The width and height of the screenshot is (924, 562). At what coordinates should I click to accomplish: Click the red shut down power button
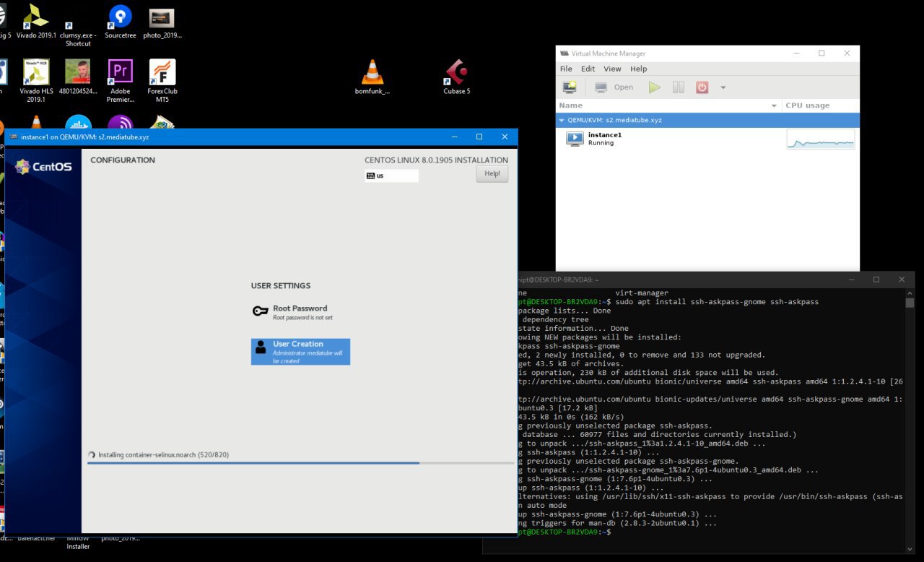coord(702,87)
